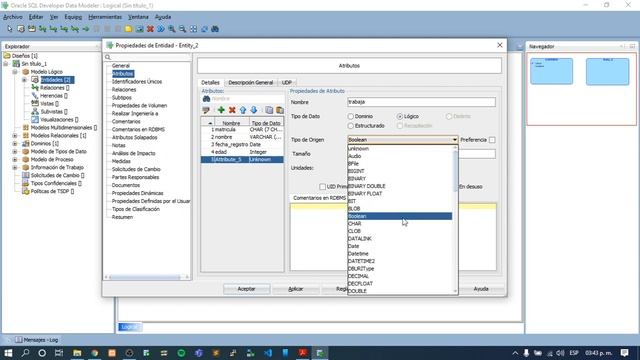Click Visual Studio Code taskbar icon
This screenshot has width=640, height=360.
(268, 353)
